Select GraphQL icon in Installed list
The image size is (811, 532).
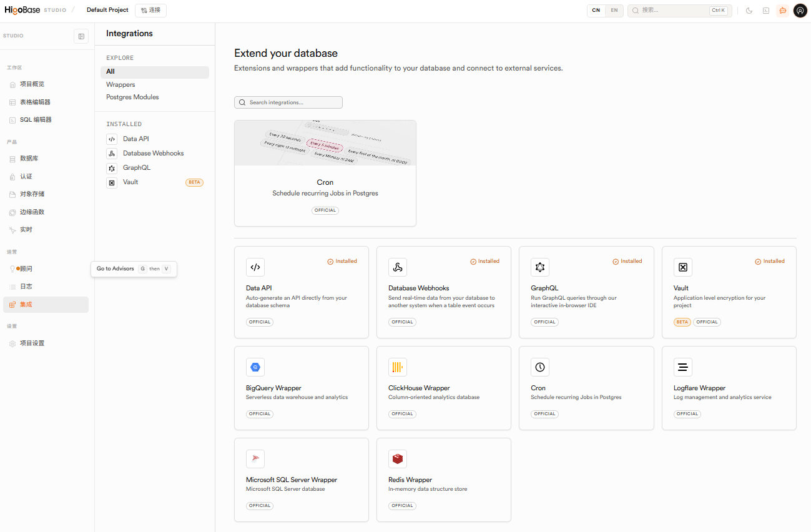112,168
